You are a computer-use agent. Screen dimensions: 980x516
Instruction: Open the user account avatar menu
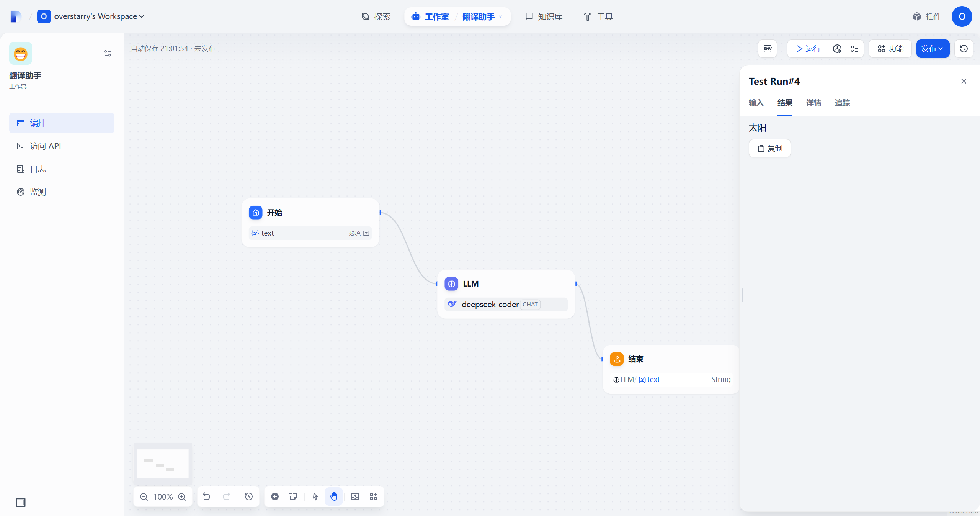click(962, 16)
